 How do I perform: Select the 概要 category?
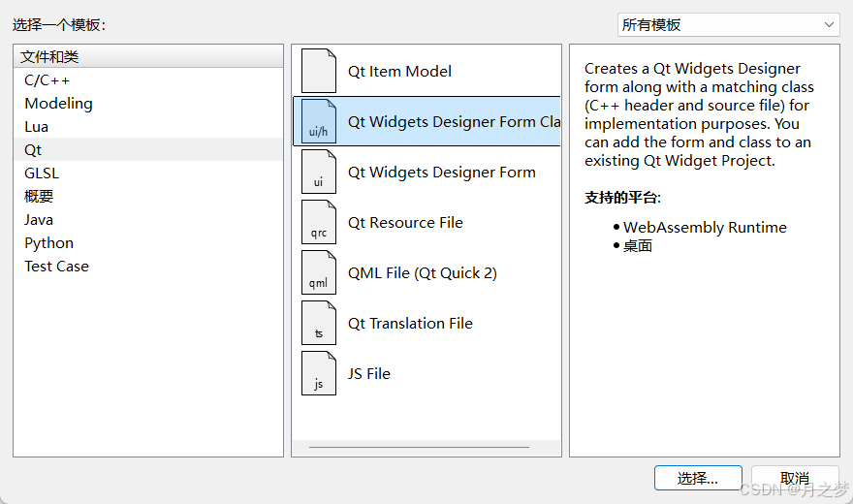coord(148,197)
